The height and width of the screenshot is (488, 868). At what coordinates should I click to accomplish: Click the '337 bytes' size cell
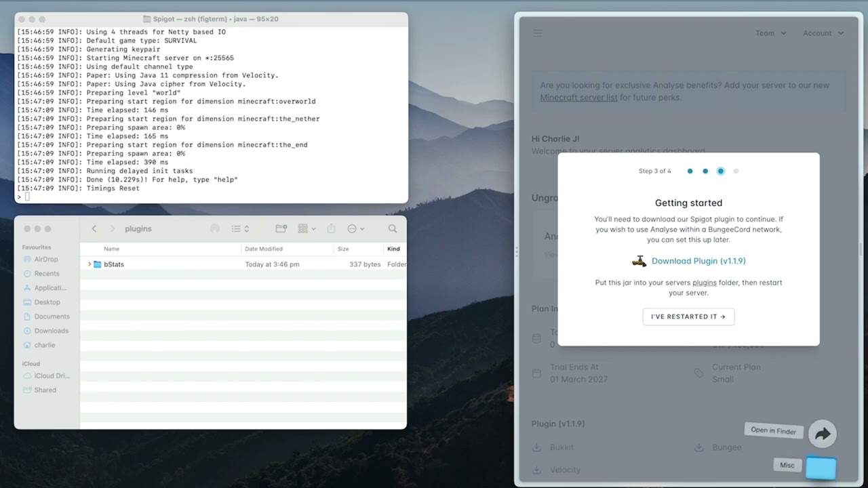click(365, 264)
